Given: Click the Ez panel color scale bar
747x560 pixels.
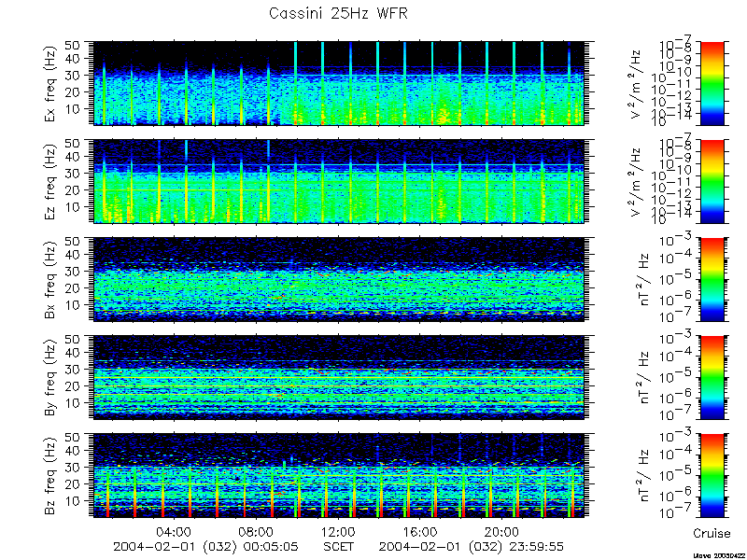Looking at the screenshot, I should click(x=712, y=181).
